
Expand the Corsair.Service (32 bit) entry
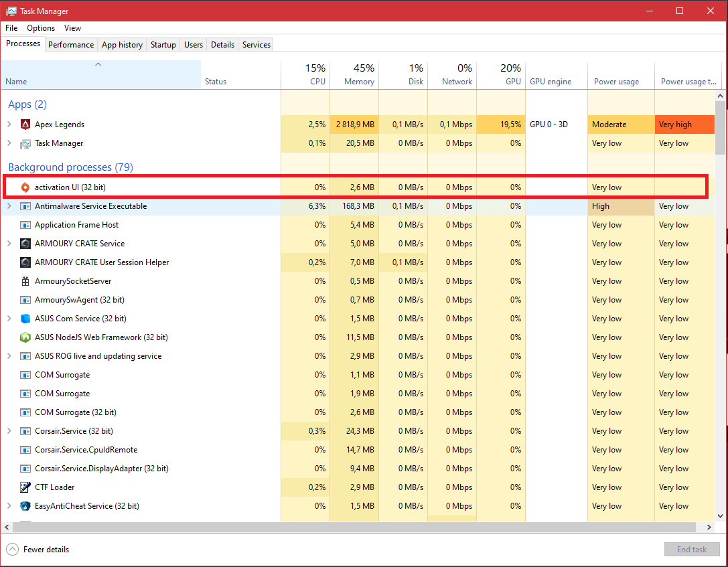coord(9,431)
